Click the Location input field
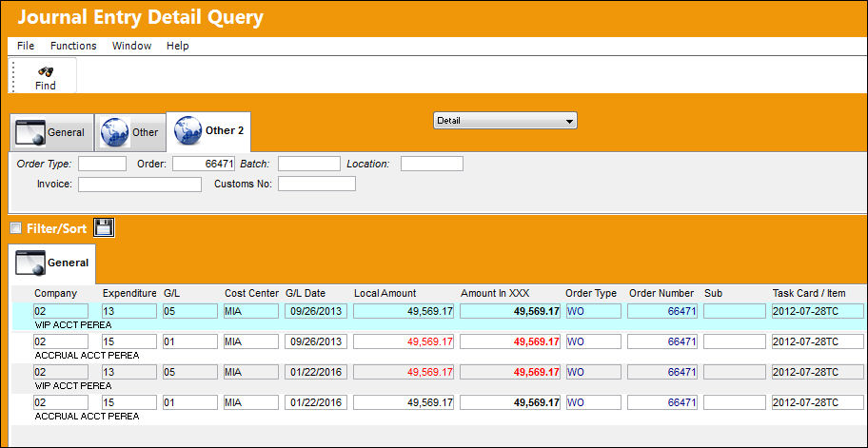 tap(432, 164)
